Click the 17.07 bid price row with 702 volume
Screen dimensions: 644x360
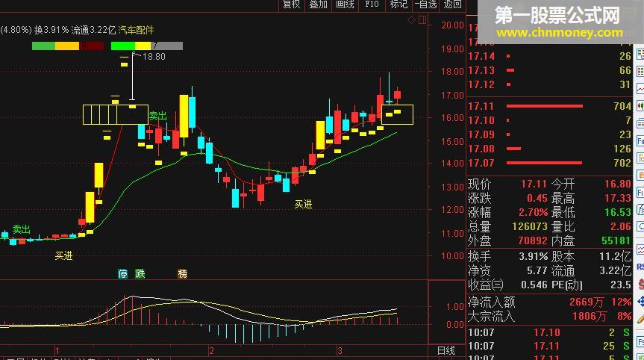(x=549, y=163)
